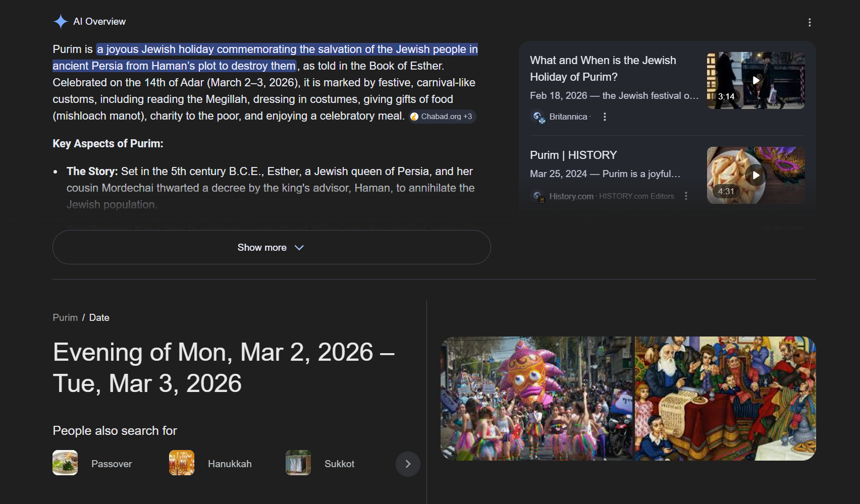
Task: Click the Hanukkah menorah thumbnail
Action: click(182, 463)
